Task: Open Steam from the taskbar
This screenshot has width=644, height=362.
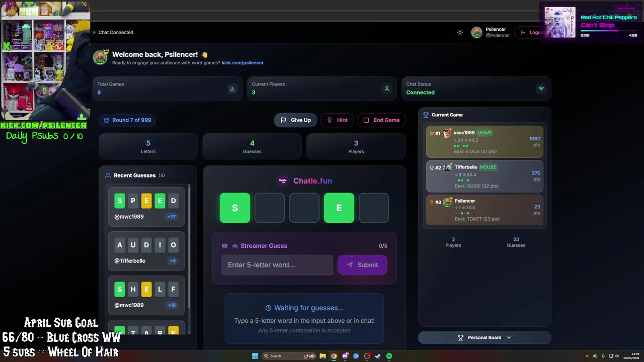Action: point(378,356)
